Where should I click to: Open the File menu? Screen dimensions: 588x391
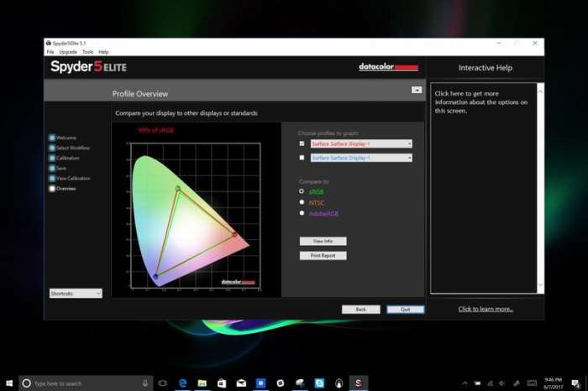pyautogui.click(x=50, y=52)
